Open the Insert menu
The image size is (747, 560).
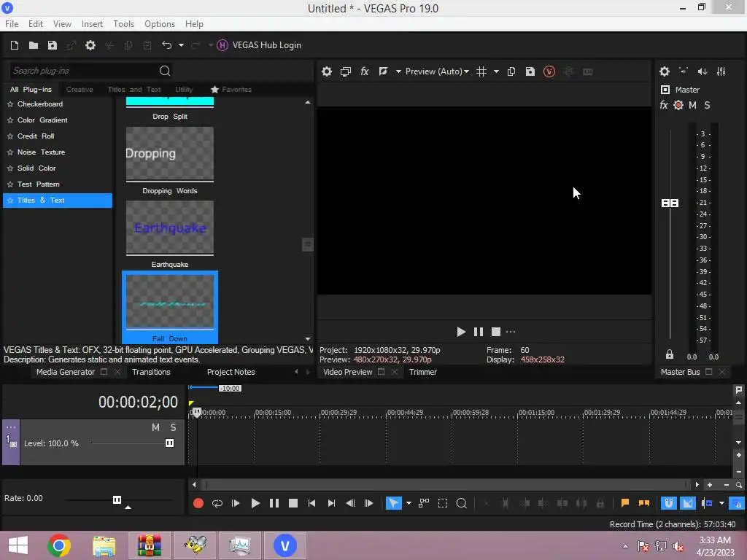[92, 24]
